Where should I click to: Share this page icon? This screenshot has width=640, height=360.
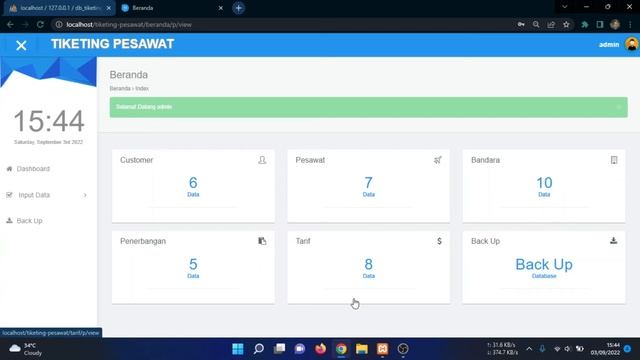pos(551,24)
